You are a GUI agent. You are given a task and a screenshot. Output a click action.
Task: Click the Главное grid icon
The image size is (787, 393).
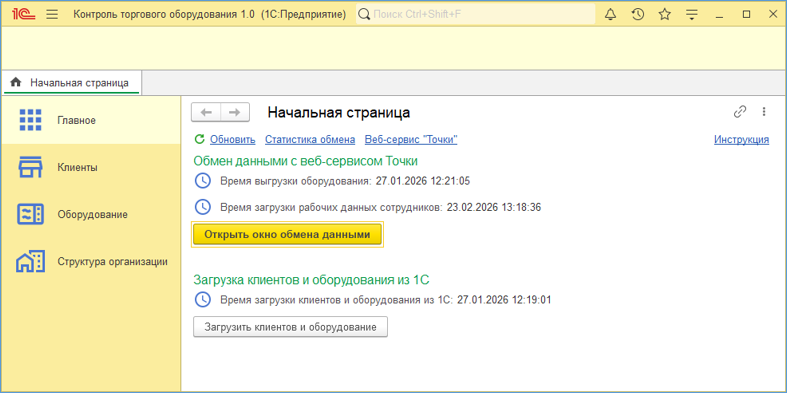tap(31, 120)
